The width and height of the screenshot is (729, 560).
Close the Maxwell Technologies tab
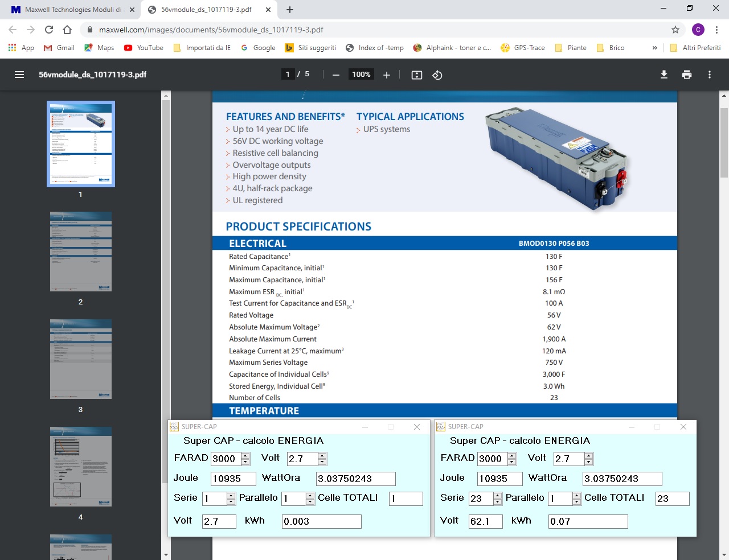point(132,10)
